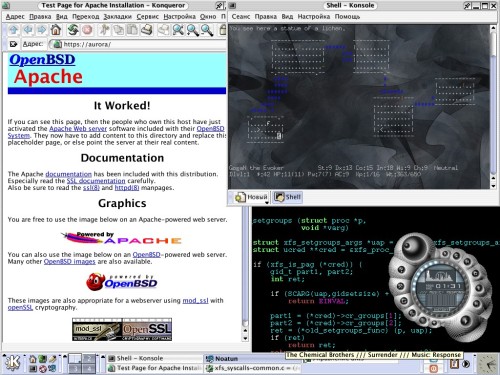Go forward with Konqueror's Forward arrow
Viewport: 500px width, 375px height.
coord(41,30)
